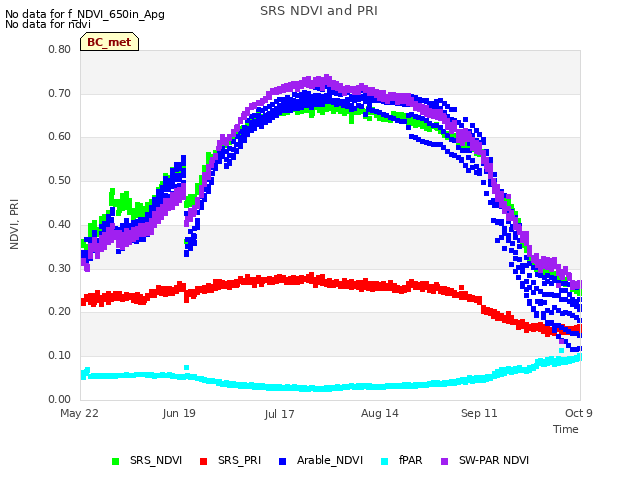Click the Time x-axis title
The image size is (640, 480).
pos(566,429)
